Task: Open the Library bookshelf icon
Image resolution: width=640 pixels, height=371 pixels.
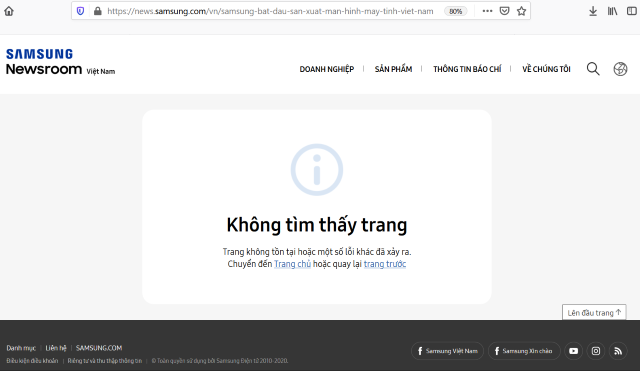Action: [x=612, y=11]
